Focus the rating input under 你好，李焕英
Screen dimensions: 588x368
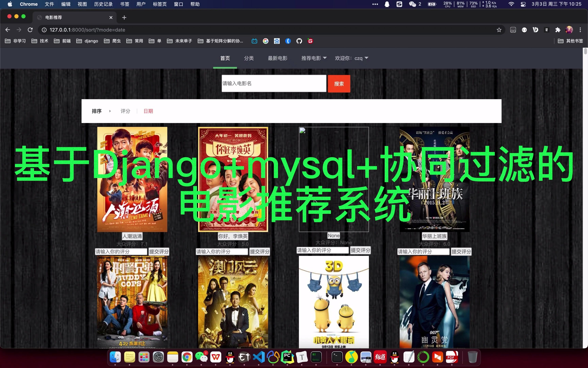pyautogui.click(x=222, y=252)
